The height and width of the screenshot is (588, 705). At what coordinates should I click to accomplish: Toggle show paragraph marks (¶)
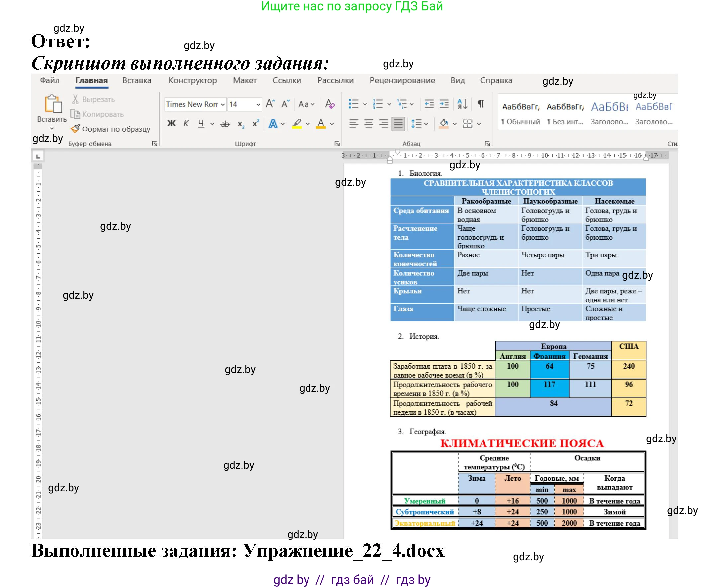click(x=481, y=104)
